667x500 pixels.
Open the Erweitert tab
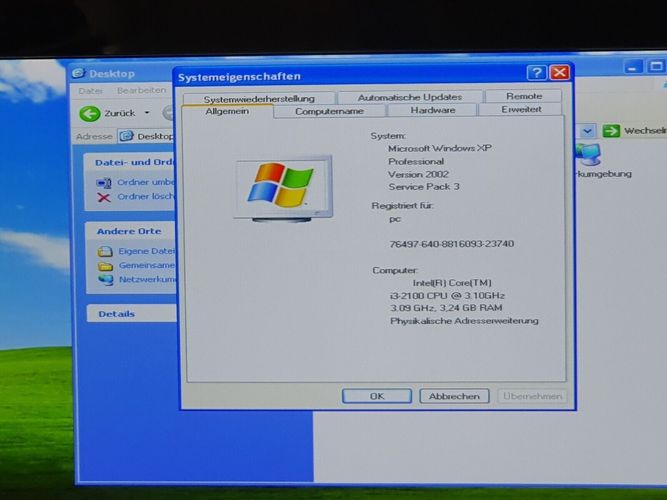(x=521, y=109)
